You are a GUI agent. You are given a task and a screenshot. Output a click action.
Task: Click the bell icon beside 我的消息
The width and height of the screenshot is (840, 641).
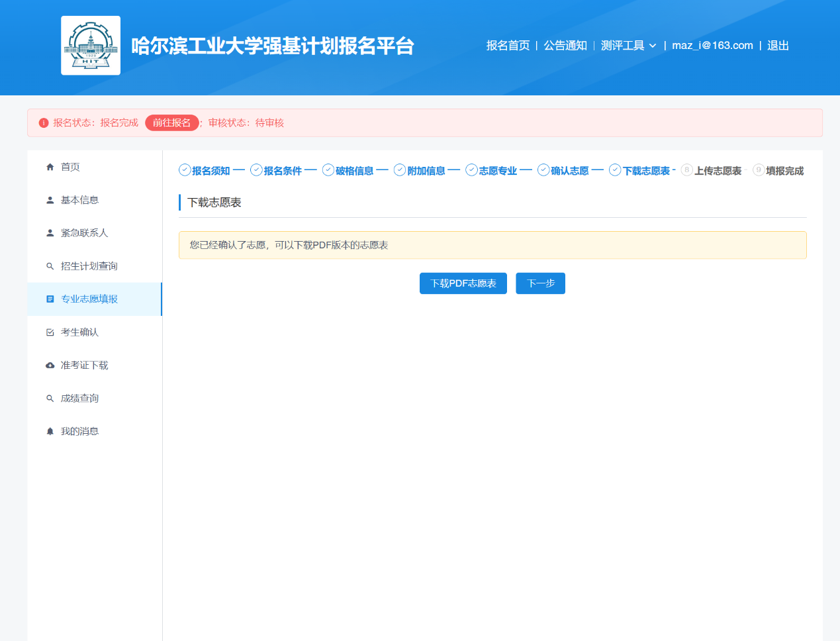(50, 432)
